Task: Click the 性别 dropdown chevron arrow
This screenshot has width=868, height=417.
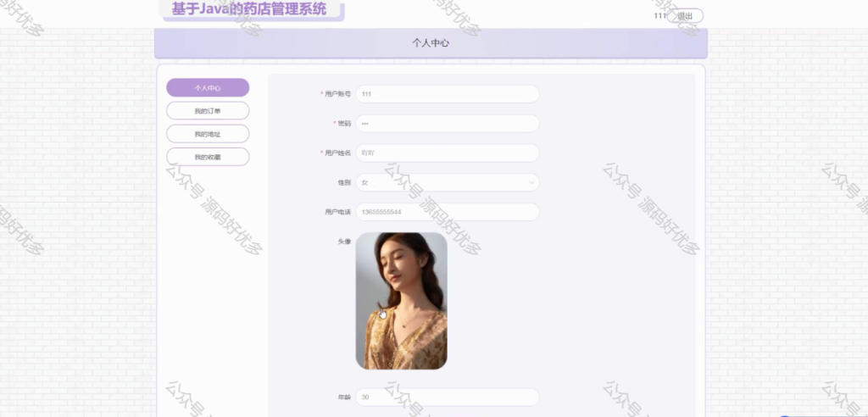Action: click(531, 182)
